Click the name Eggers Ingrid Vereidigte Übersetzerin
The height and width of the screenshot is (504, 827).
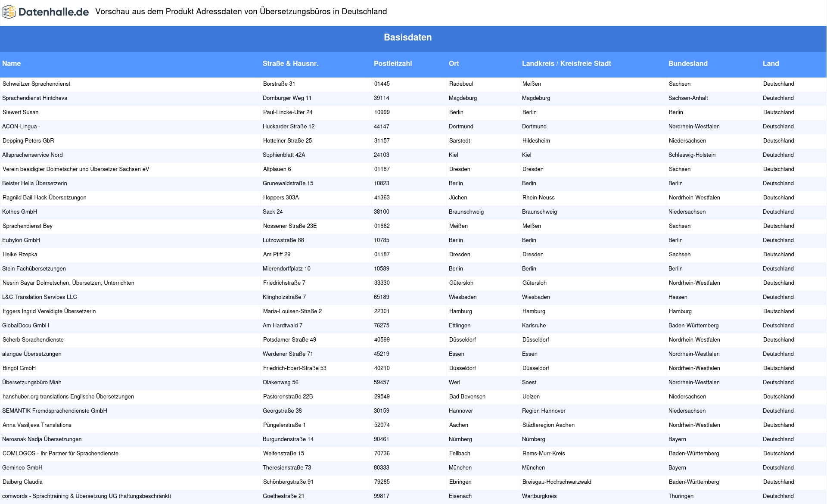(49, 311)
